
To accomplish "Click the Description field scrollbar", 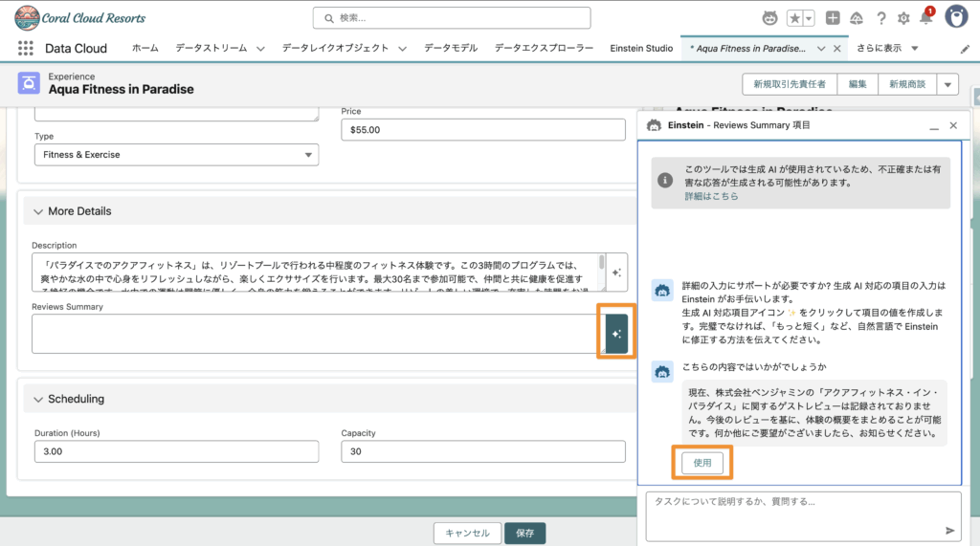I will click(602, 263).
